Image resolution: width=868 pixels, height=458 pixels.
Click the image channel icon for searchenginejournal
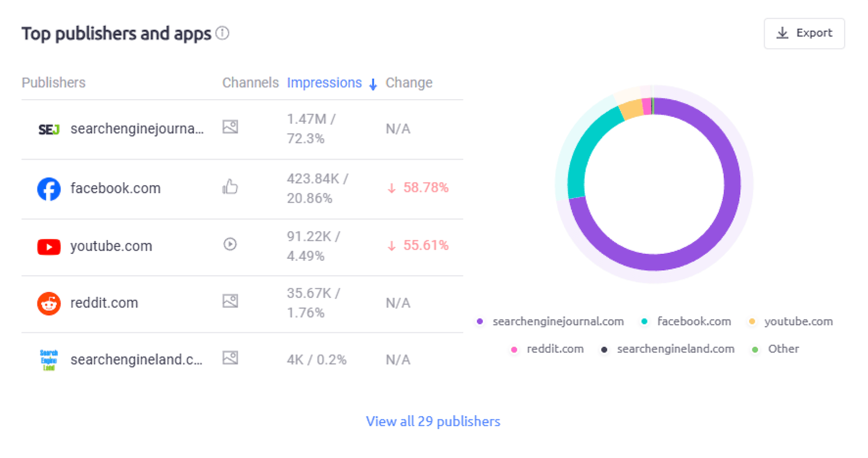coord(230,127)
